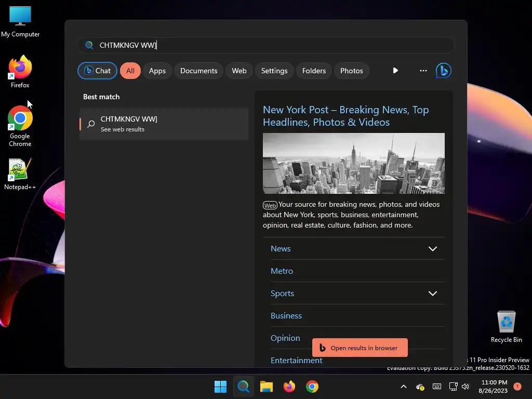The width and height of the screenshot is (532, 399).
Task: Click the network status tray icon
Action: [x=453, y=387]
